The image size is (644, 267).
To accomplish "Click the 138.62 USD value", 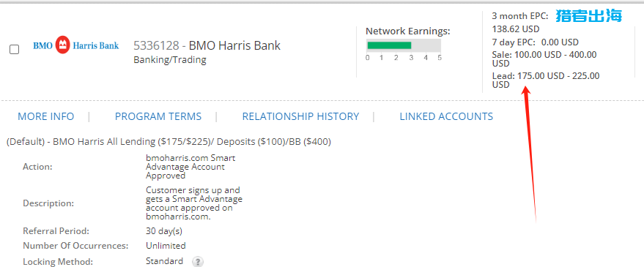I will (x=516, y=29).
